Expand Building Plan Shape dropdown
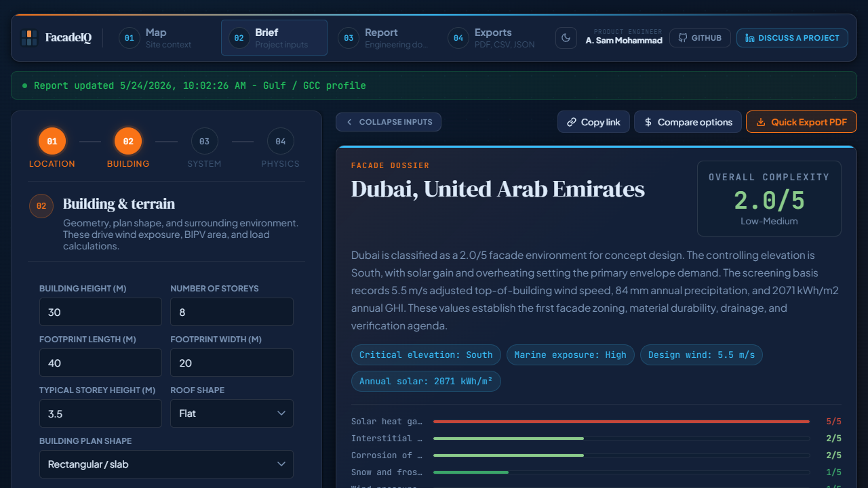868x488 pixels. [x=166, y=464]
